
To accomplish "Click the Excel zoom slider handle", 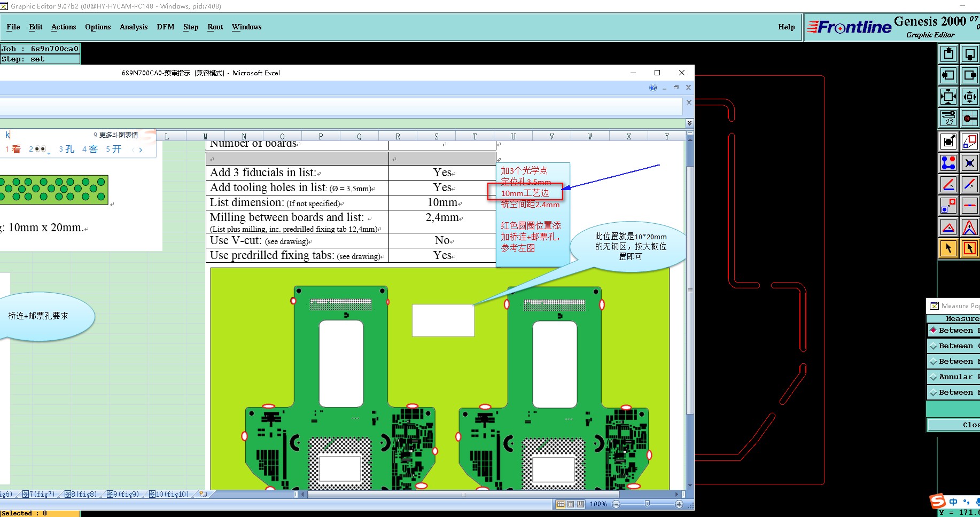I will pos(647,504).
